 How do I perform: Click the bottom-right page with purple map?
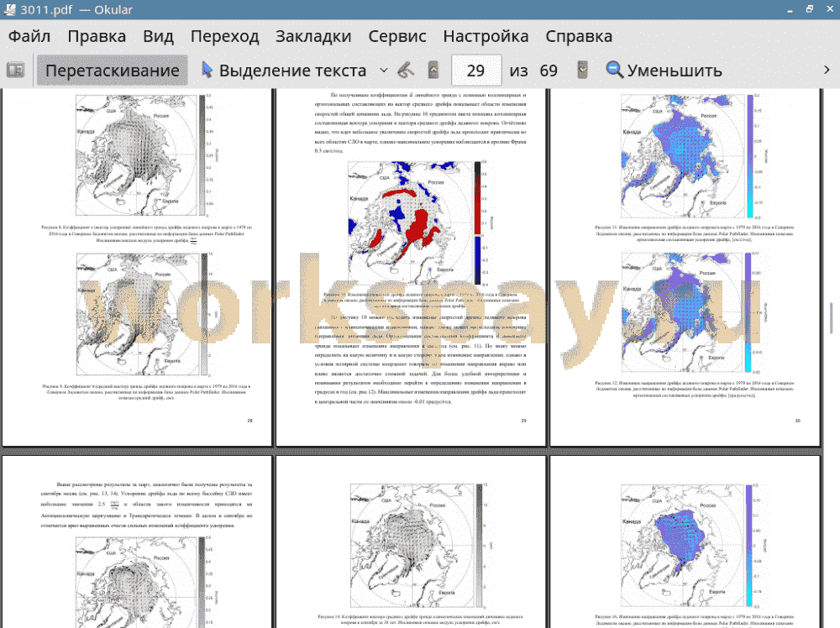coord(685,542)
